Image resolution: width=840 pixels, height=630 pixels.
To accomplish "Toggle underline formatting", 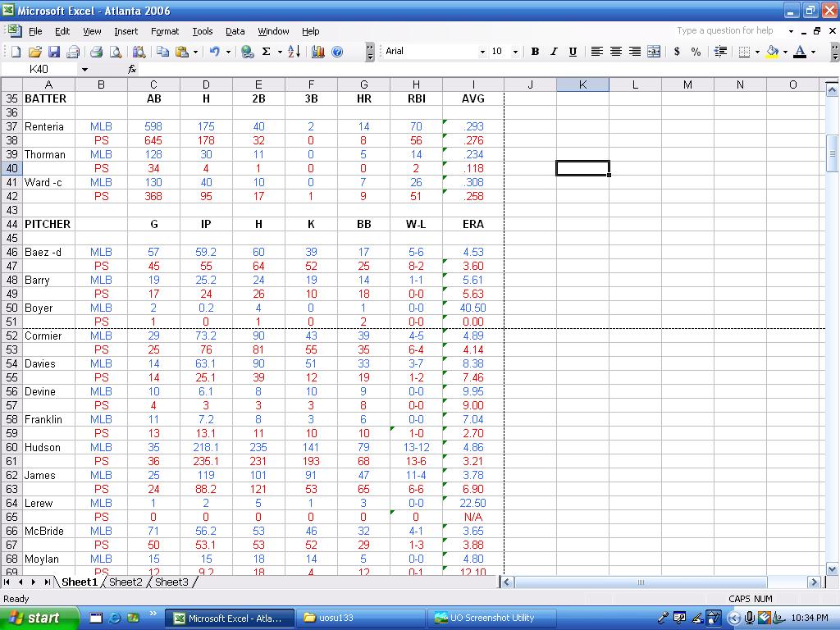I will (x=573, y=52).
